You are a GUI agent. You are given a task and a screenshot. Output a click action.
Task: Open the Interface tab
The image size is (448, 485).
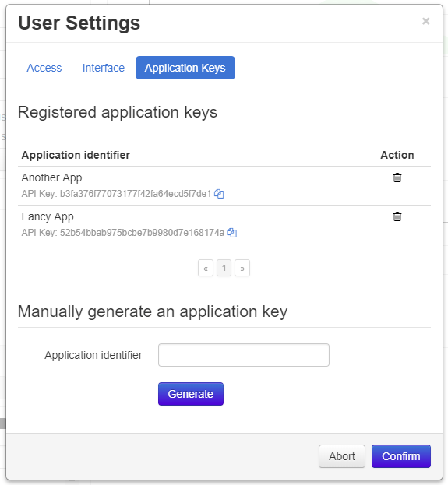point(104,68)
